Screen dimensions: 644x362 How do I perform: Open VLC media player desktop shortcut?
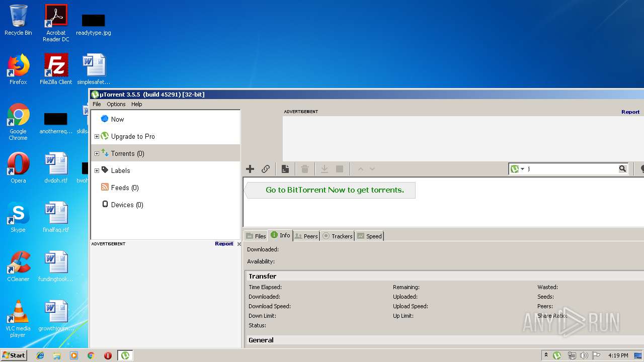pyautogui.click(x=18, y=319)
